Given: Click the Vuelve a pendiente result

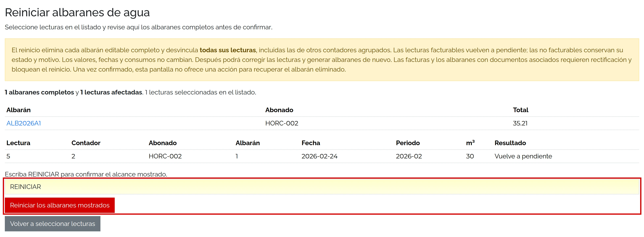Looking at the screenshot, I should click(x=523, y=156).
